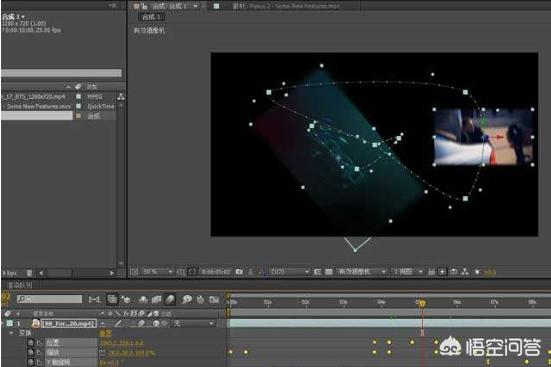Viewport: 551px width, 367px height.
Task: Open the project panel options menu
Action: pyautogui.click(x=112, y=5)
